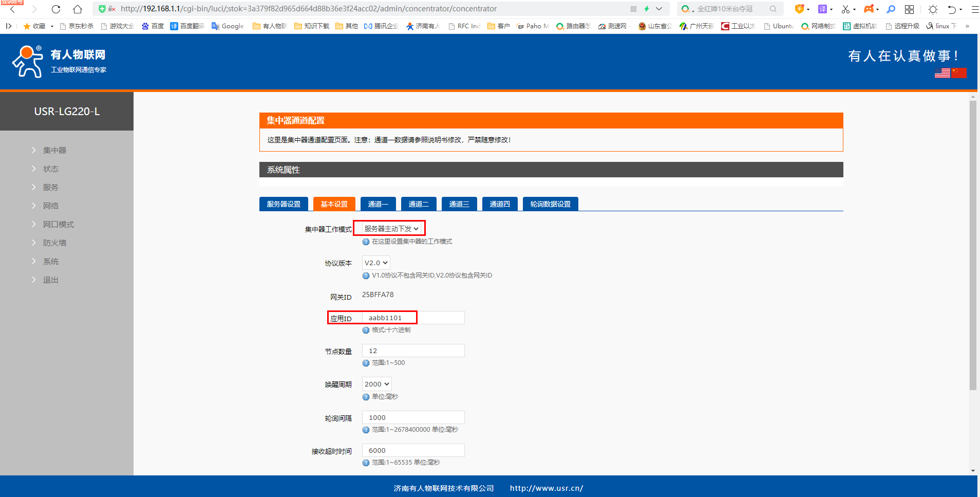This screenshot has height=497, width=980.
Task: Click the scissors screenshot tool icon
Action: pos(845,9)
